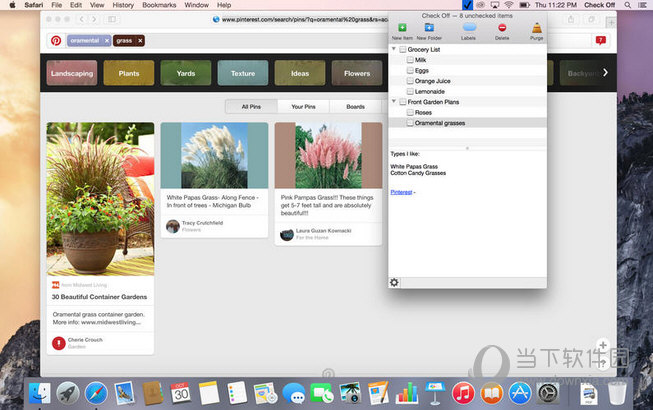653x410 pixels.
Task: Open the Pinterest link in notes
Action: (401, 192)
